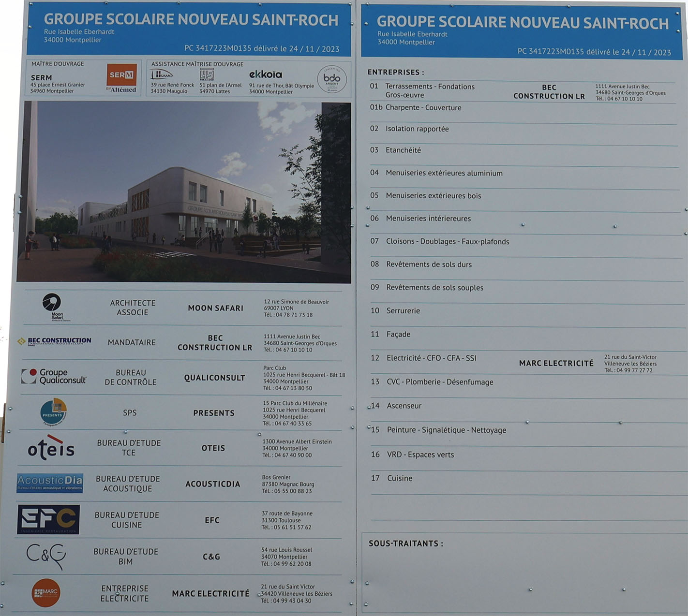Click "Bureau d'étude cuisine" label
This screenshot has height=616, width=688.
(x=127, y=520)
